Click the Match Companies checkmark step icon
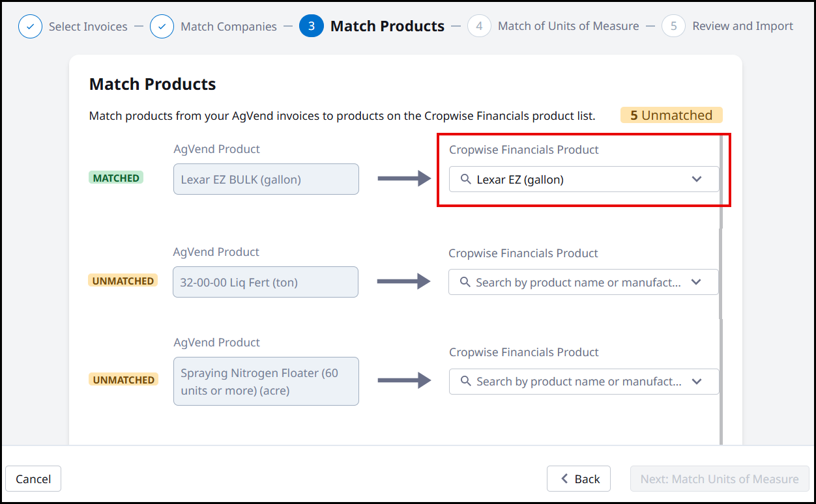The height and width of the screenshot is (504, 816). point(162,27)
